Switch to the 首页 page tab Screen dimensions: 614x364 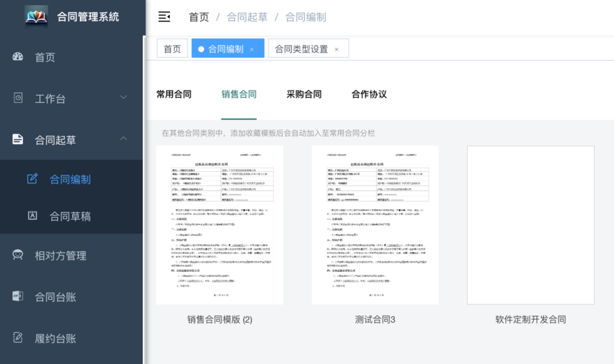172,49
